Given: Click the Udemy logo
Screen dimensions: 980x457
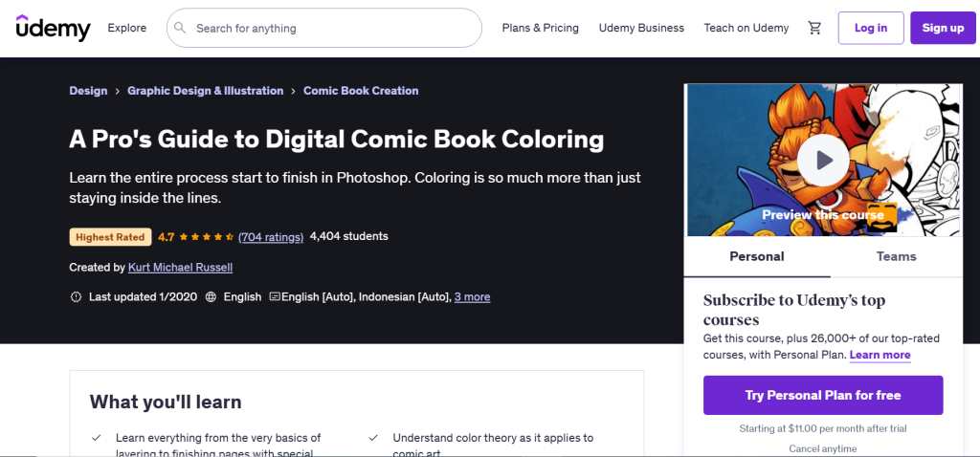Looking at the screenshot, I should tap(54, 28).
